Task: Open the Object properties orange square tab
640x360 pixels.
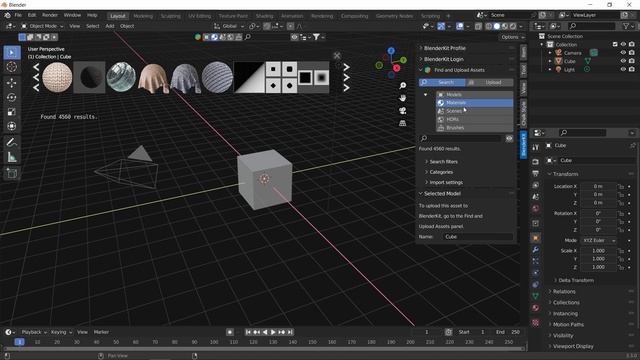Action: coord(536,238)
